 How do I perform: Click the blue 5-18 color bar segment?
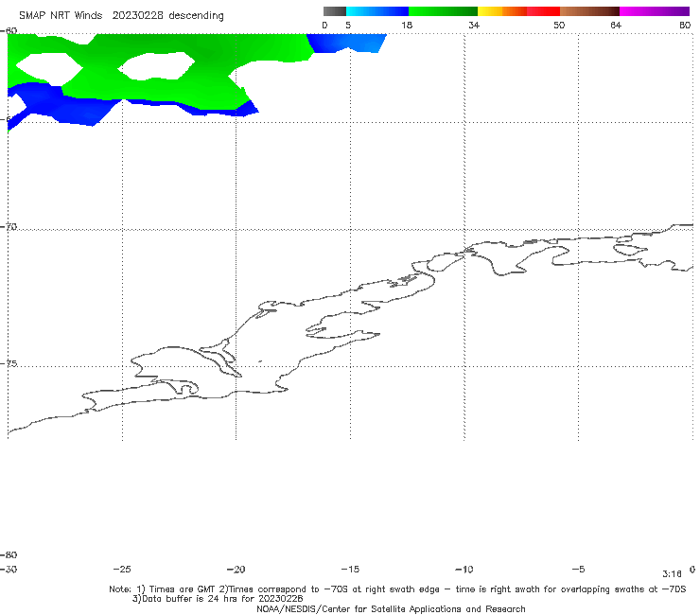coord(377,11)
